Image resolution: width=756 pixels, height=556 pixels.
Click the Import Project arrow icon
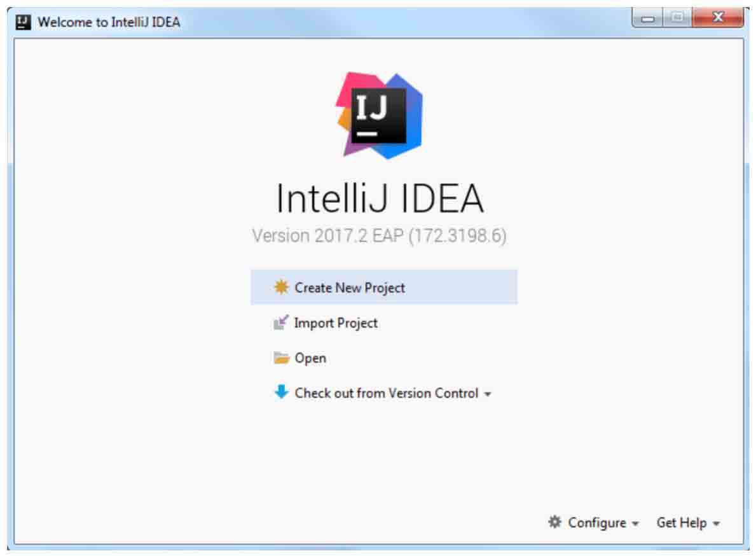(x=281, y=322)
